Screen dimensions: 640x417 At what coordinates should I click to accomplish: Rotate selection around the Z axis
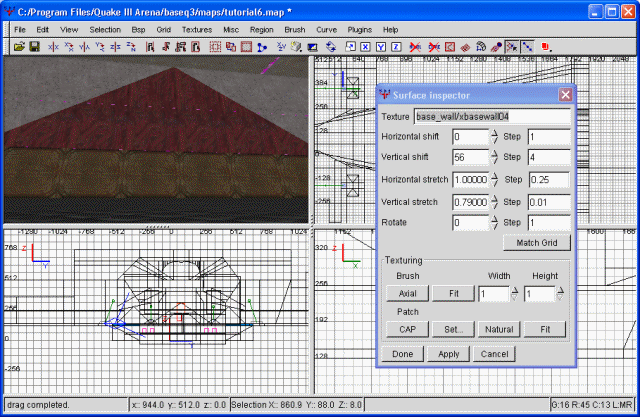tap(131, 47)
